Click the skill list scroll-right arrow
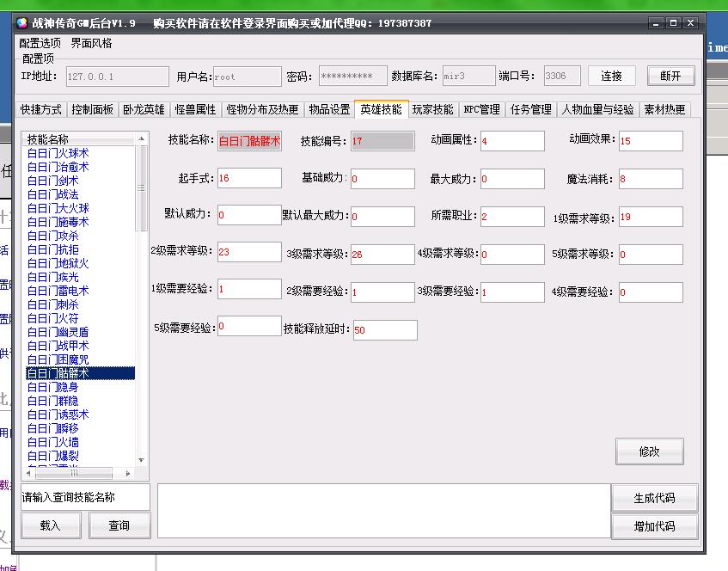728x571 pixels. 132,473
